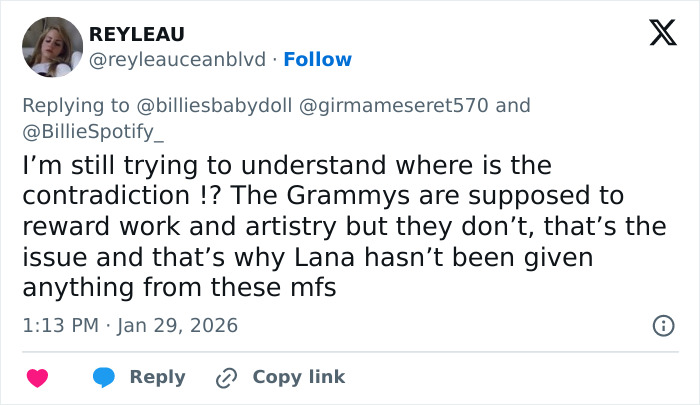Follow the REYLEAU account
The height and width of the screenshot is (405, 700).
pos(317,59)
